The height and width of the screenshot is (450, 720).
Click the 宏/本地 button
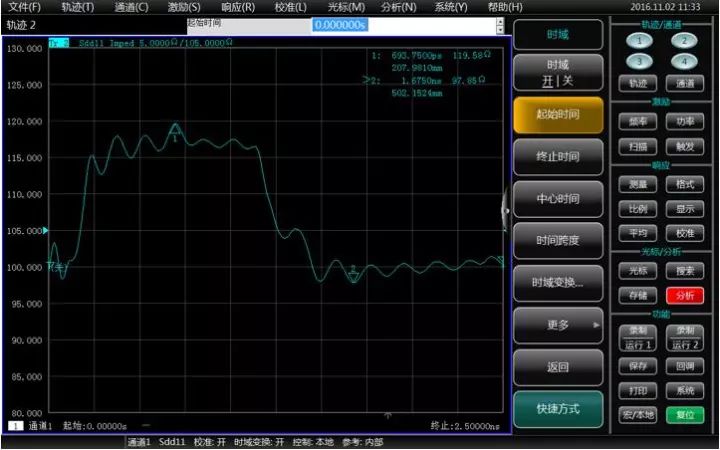(638, 415)
